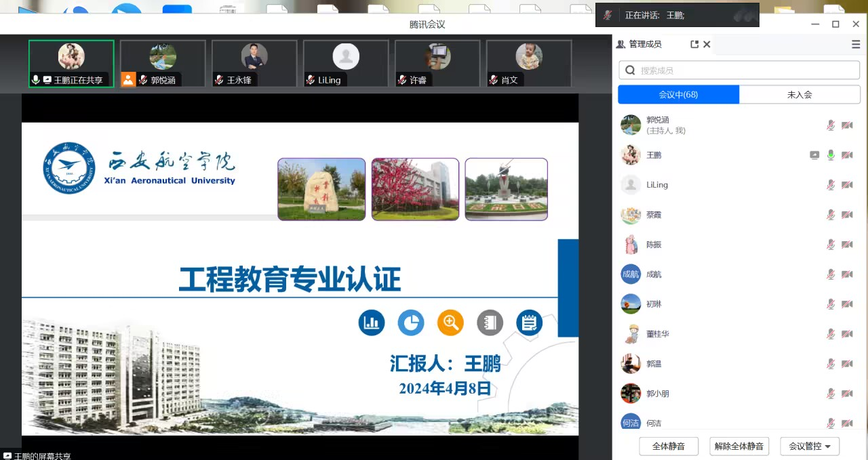Mute 王鹏's green microphone in member list
The image size is (868, 460).
click(831, 155)
